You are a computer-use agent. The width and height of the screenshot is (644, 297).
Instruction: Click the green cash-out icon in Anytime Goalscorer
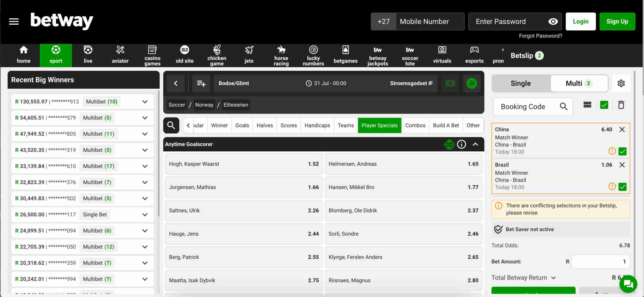coord(449,144)
